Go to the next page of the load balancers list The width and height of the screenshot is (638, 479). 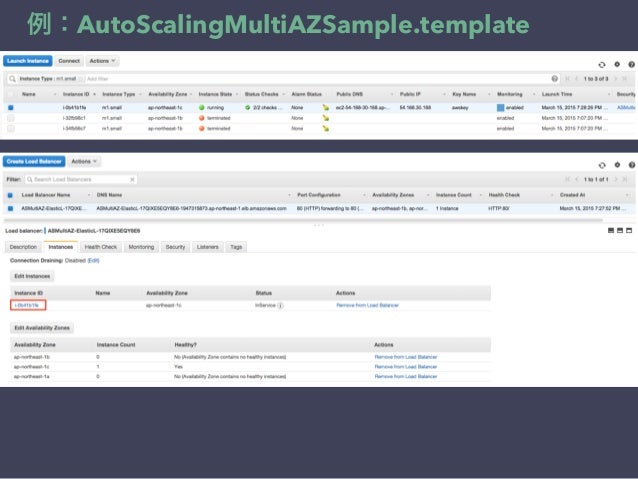[616, 179]
